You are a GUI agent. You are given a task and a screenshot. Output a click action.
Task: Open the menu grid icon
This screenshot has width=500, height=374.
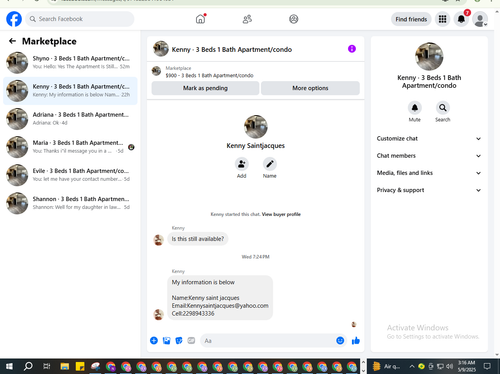(x=442, y=19)
